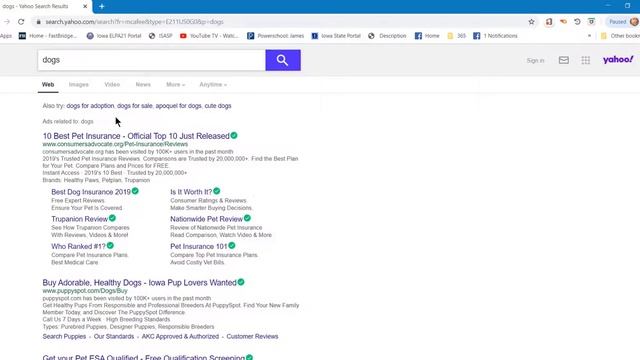Select the Web search tab

pyautogui.click(x=48, y=84)
